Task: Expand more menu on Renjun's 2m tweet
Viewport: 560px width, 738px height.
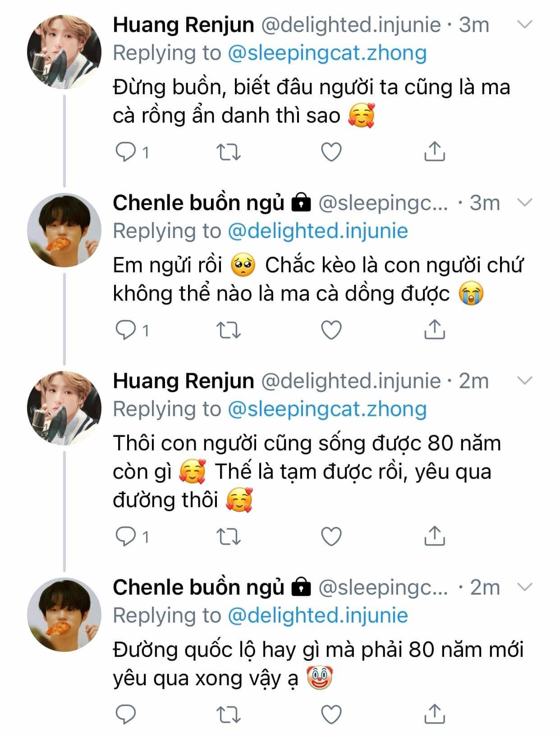Action: pos(524,381)
